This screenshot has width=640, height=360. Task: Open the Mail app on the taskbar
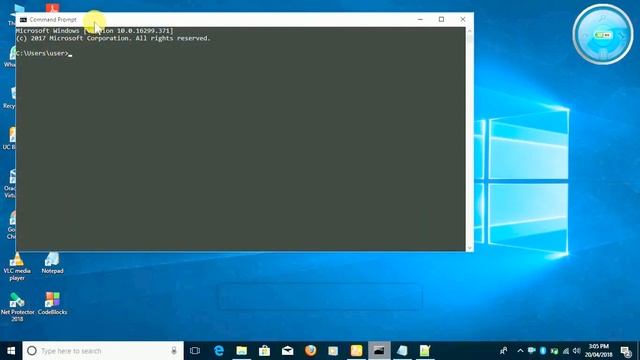pyautogui.click(x=287, y=351)
